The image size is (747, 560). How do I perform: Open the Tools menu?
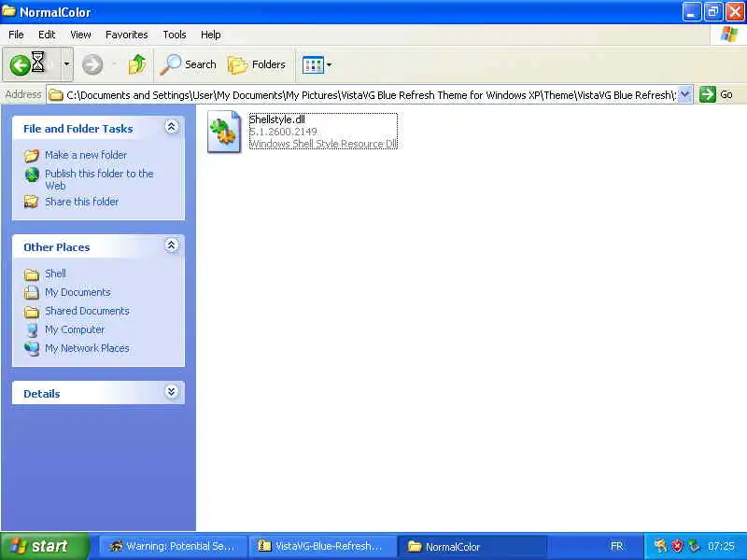click(175, 35)
